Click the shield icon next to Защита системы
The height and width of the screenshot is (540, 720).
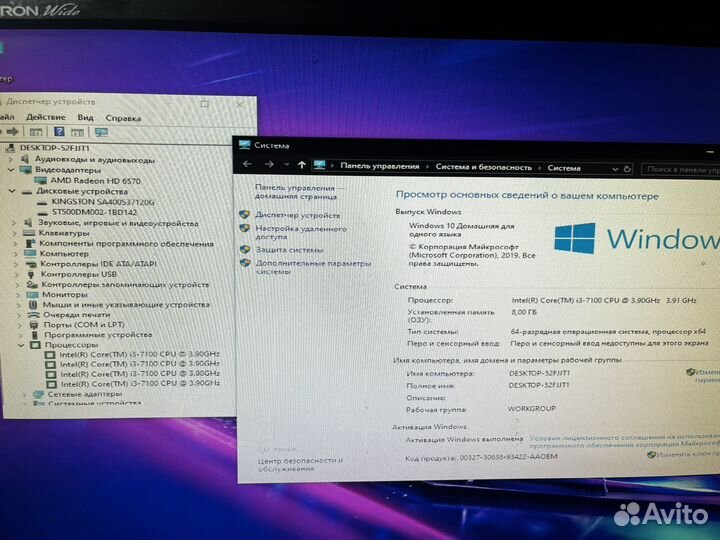point(245,250)
